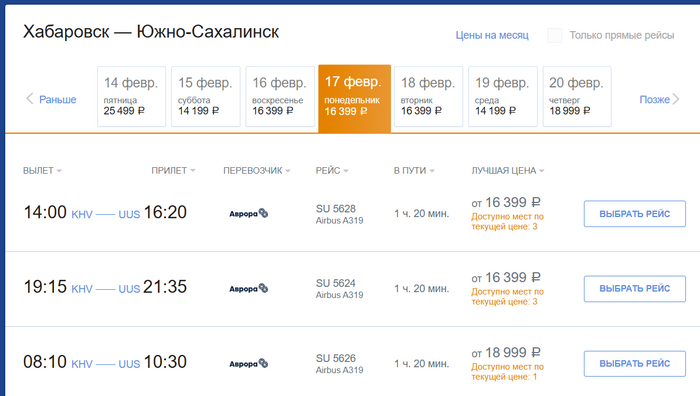This screenshot has width=700, height=396.
Task: Choose the 19:15 flight with ВЫБРАТЬ РЕЙС
Action: tap(634, 289)
